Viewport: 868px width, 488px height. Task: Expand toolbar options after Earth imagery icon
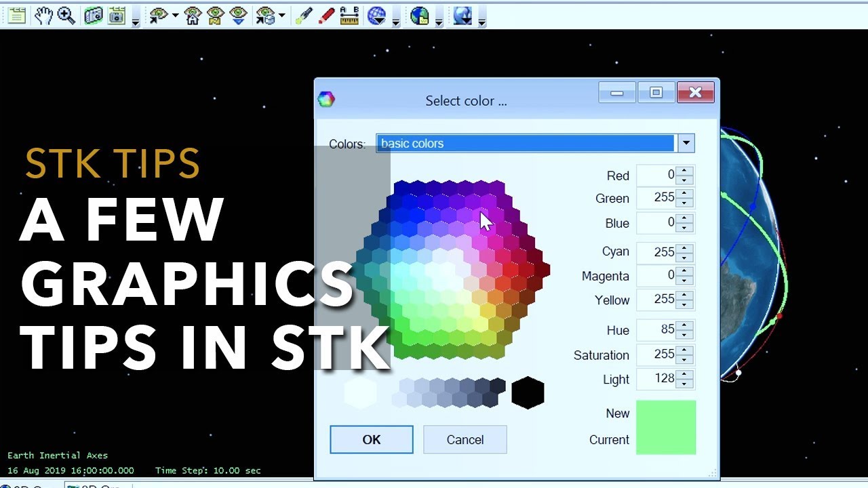[x=439, y=22]
